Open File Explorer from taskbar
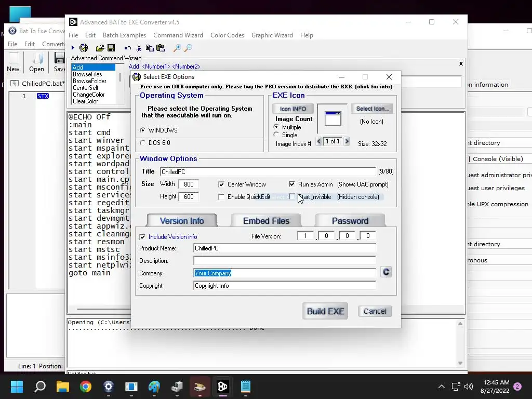This screenshot has height=399, width=532. tap(63, 387)
